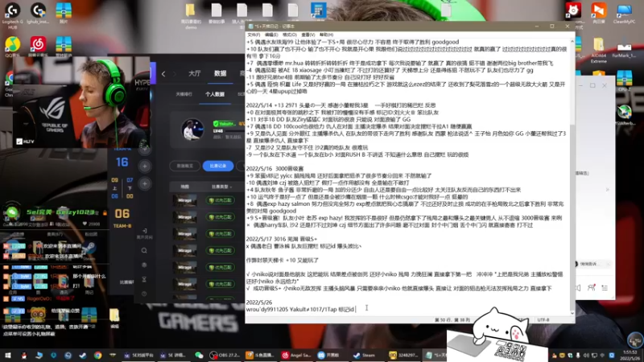Viewport: 644px width, 362px height.
Task: Switch to the 数据 tab in the 5E client
Action: (220, 73)
